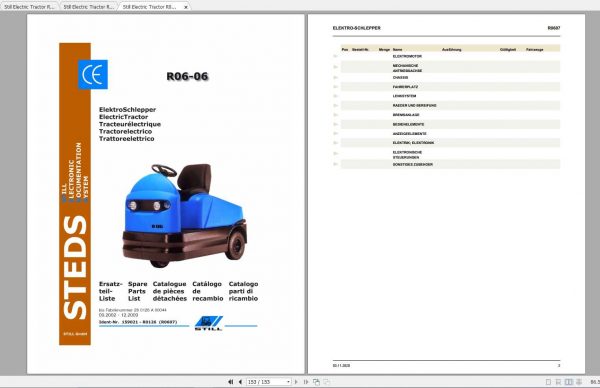Click the Ausführung column header
This screenshot has height=388, width=600.
click(x=452, y=49)
